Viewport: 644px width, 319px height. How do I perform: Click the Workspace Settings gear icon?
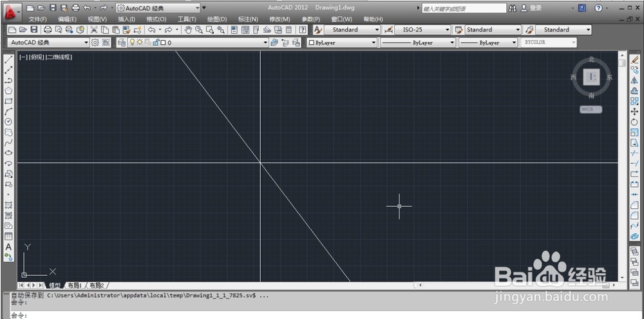[x=95, y=43]
